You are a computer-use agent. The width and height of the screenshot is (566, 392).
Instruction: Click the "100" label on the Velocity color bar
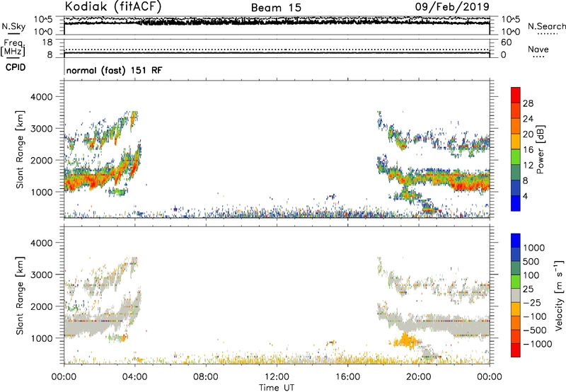[x=533, y=275]
